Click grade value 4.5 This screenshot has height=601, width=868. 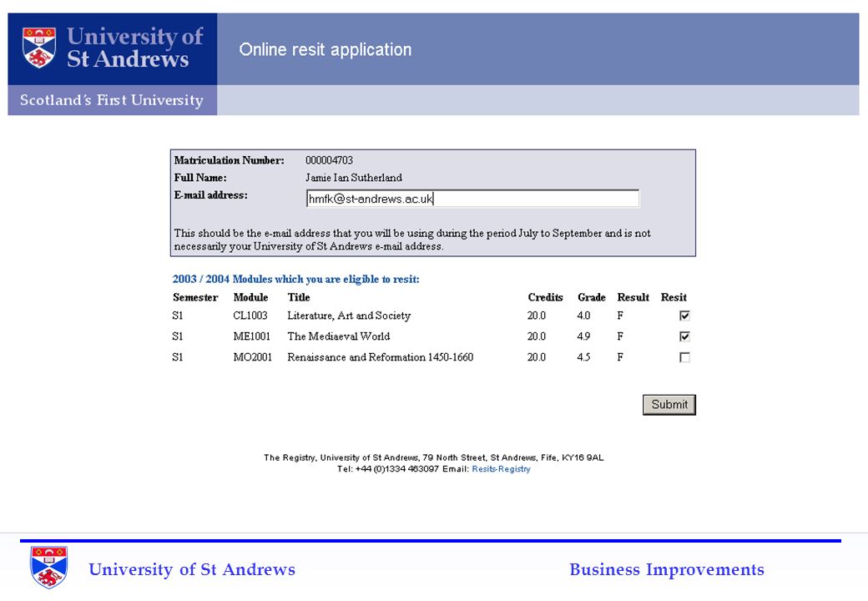tap(583, 357)
